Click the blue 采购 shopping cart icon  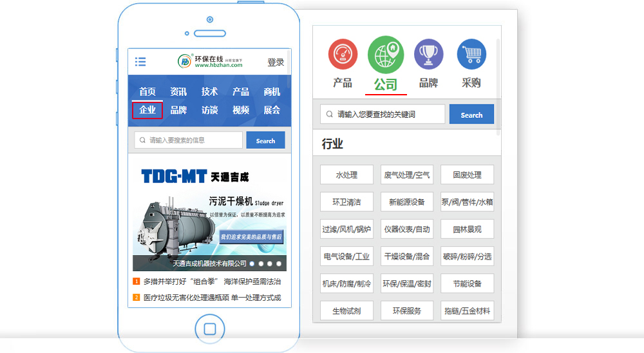pyautogui.click(x=471, y=54)
